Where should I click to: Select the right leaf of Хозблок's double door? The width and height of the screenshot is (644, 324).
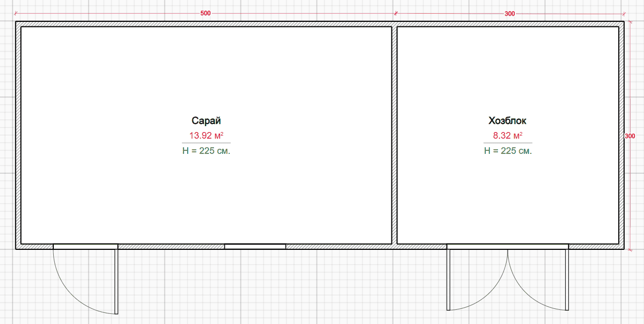coord(567,279)
